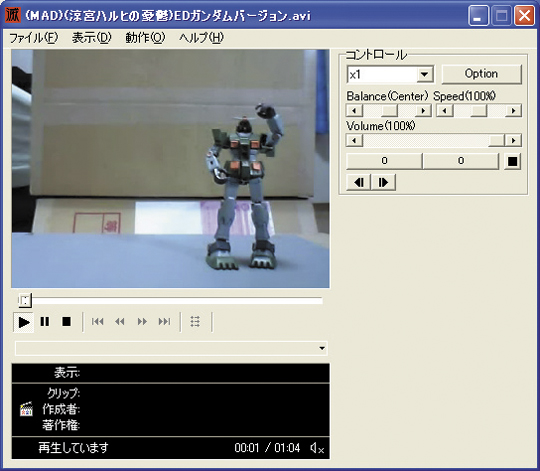Click the seek bar thumb
This screenshot has height=471, width=540.
coord(25,301)
